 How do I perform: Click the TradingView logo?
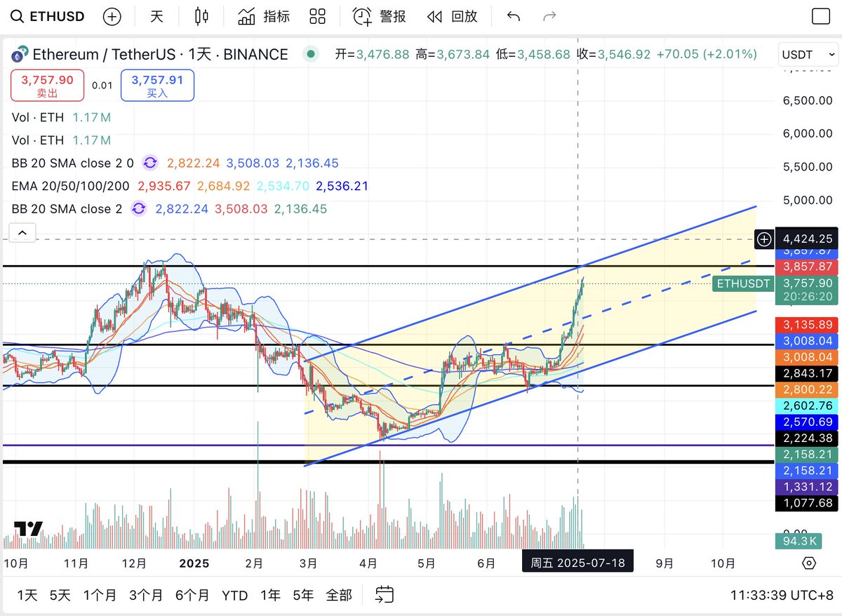click(28, 528)
